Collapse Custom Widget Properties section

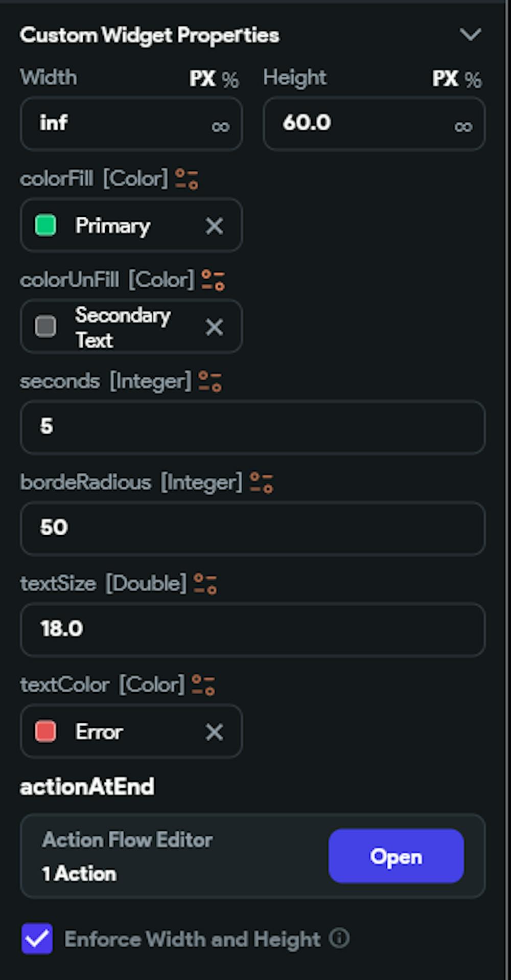[470, 35]
